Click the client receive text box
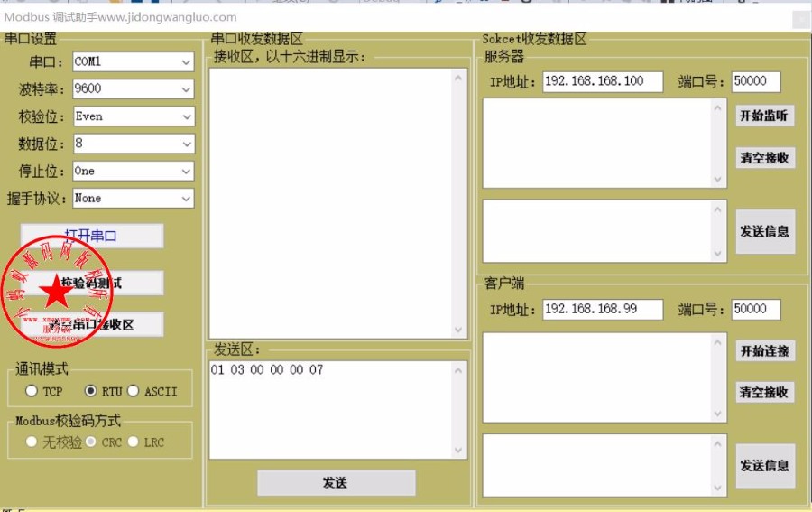This screenshot has height=512, width=812. (604, 377)
